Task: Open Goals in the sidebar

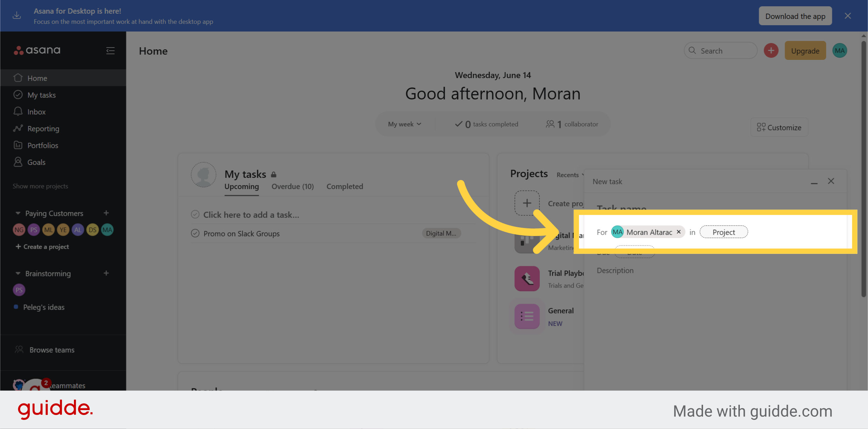Action: 36,162
